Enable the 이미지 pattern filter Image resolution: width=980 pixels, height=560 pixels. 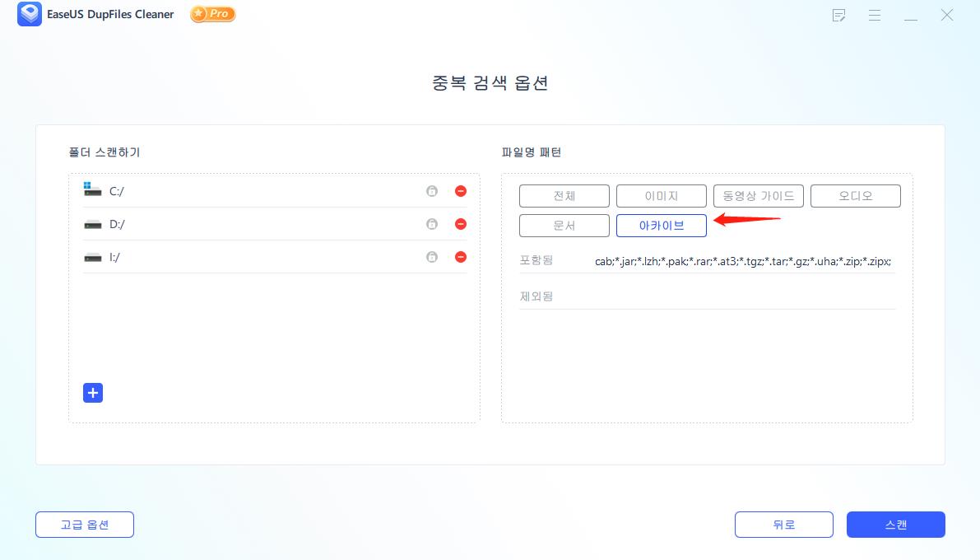coord(661,195)
